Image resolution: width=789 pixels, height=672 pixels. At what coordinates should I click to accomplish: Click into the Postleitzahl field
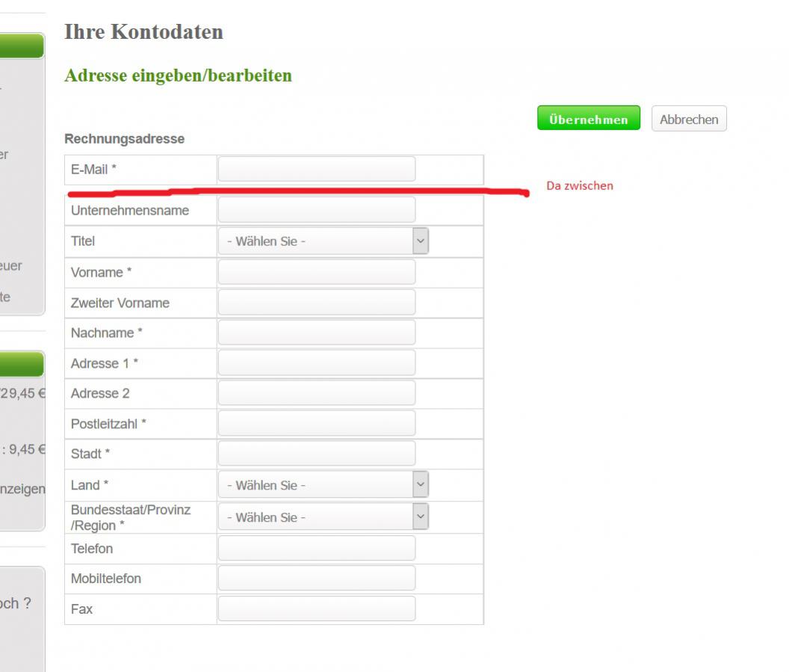[x=316, y=424]
